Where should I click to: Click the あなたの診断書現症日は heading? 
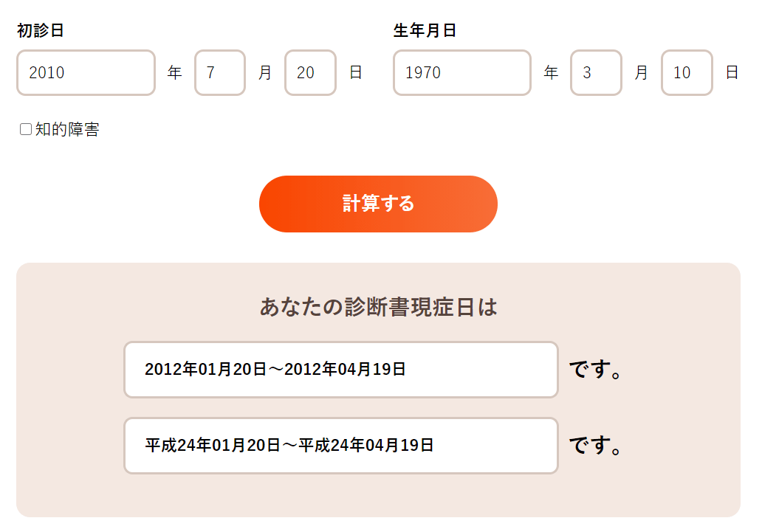pyautogui.click(x=378, y=307)
